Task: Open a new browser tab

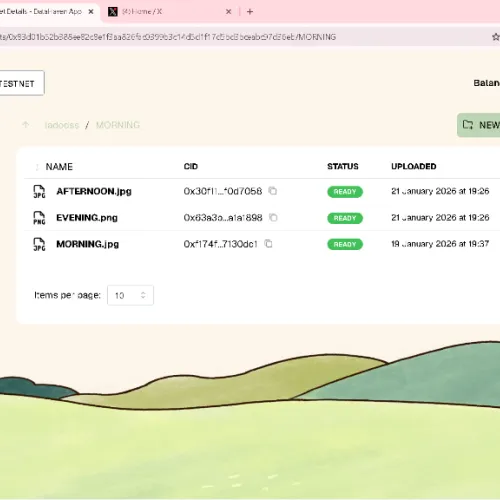Action: 250,12
